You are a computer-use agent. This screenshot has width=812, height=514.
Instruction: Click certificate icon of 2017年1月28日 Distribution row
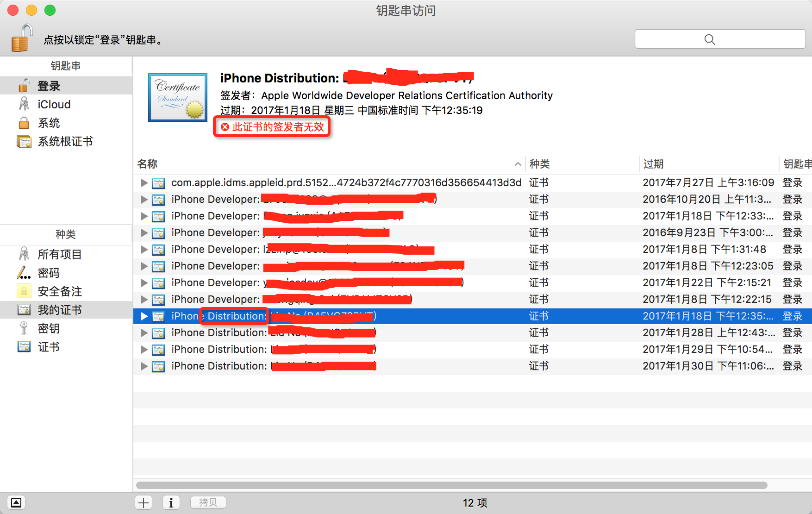coord(159,333)
